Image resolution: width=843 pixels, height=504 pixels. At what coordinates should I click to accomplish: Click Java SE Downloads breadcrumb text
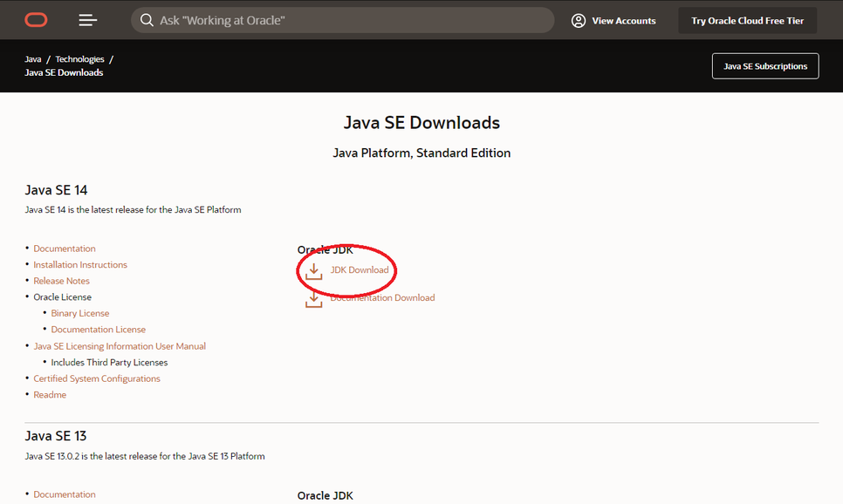(x=64, y=72)
